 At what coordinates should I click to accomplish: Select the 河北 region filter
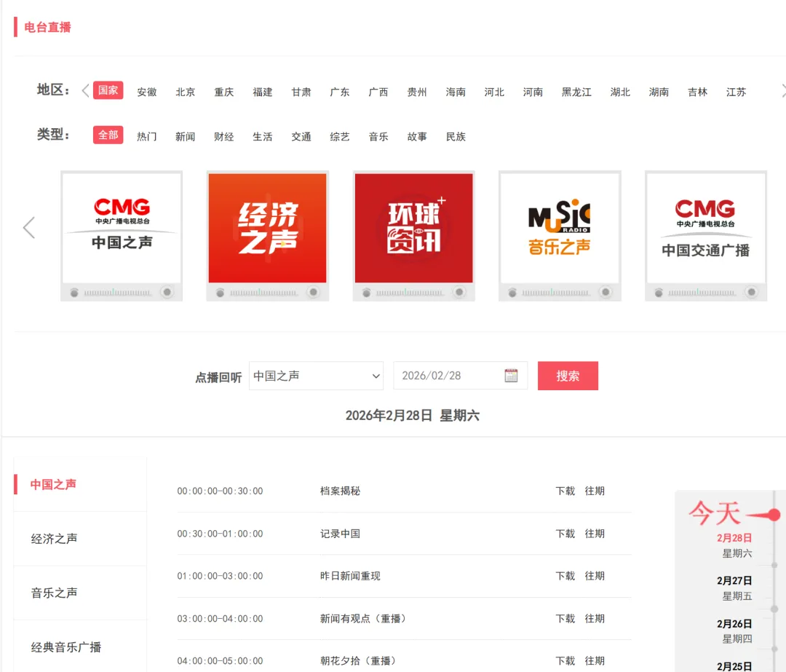(x=494, y=92)
